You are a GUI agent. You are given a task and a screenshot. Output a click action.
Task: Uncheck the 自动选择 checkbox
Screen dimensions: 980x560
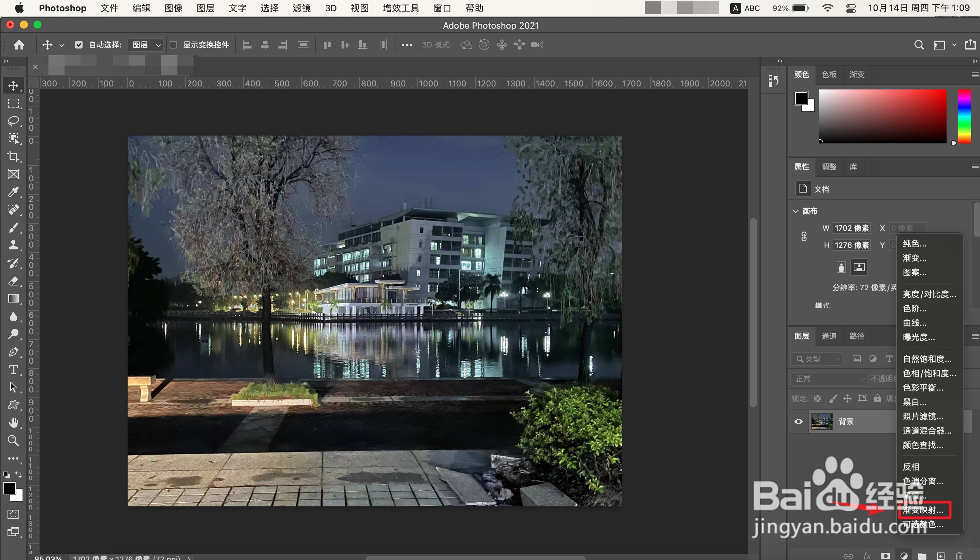(x=79, y=45)
